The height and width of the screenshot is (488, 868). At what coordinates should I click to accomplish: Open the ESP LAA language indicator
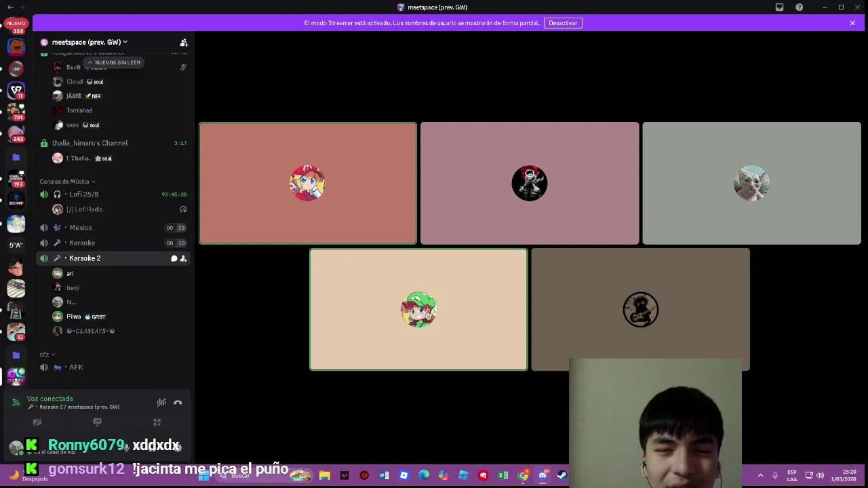tap(792, 476)
